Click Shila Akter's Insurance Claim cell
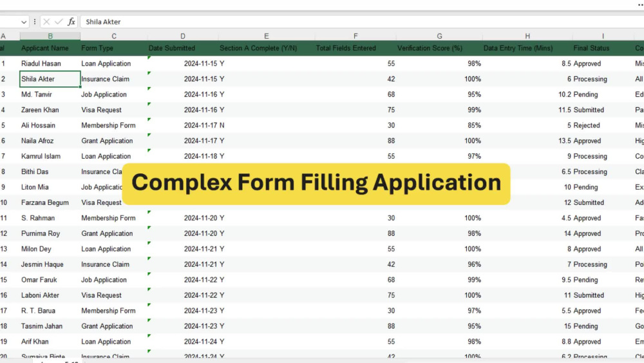The width and height of the screenshot is (644, 363). [114, 79]
